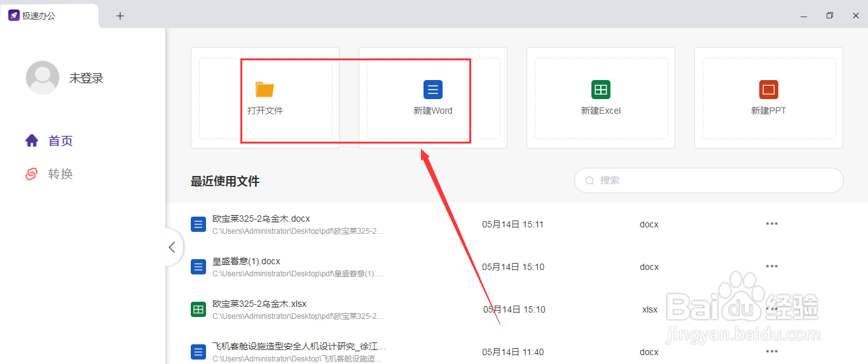
Task: Click 未登录 to sign in
Action: (86, 78)
